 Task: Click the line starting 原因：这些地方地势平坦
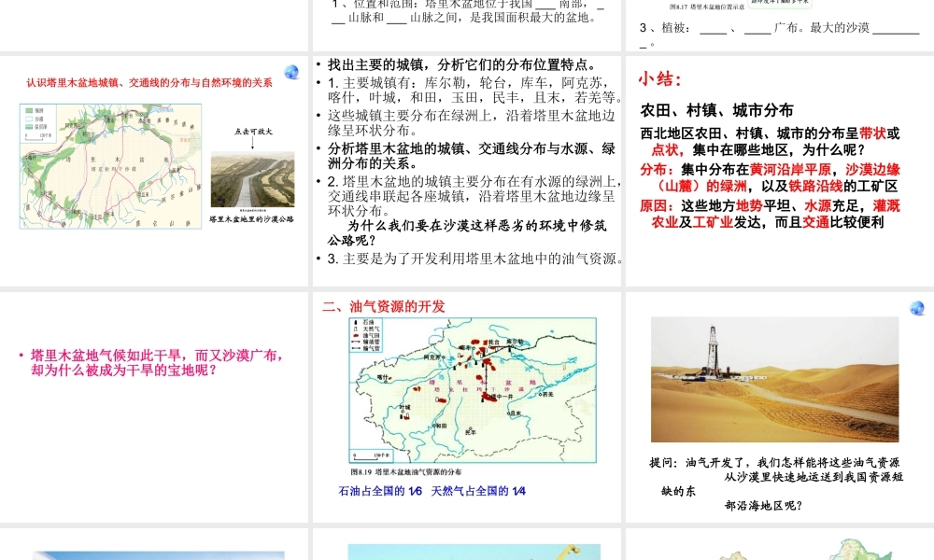pyautogui.click(x=771, y=214)
